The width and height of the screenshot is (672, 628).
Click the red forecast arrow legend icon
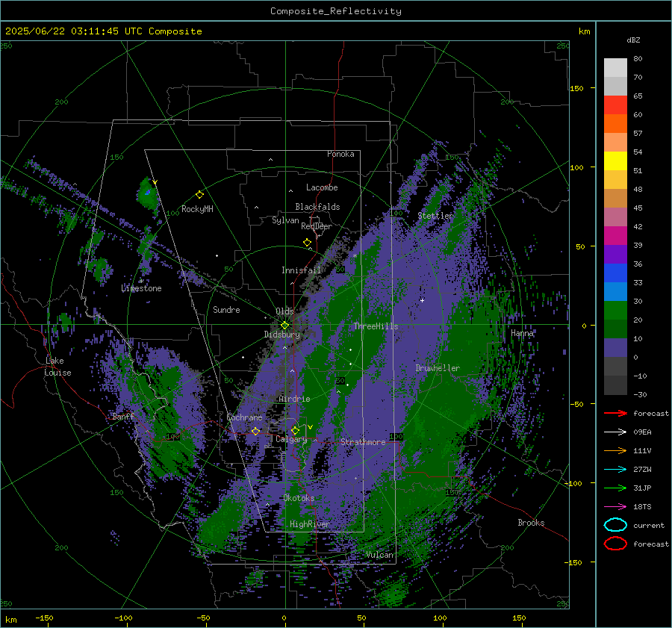point(615,413)
